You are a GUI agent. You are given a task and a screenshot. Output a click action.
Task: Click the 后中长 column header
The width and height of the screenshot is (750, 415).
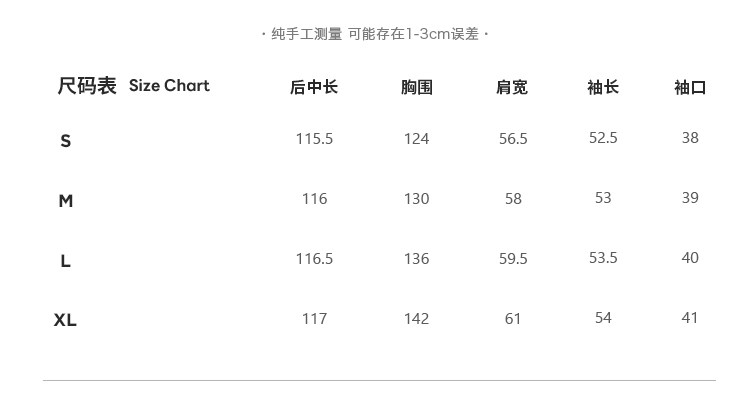pos(314,88)
